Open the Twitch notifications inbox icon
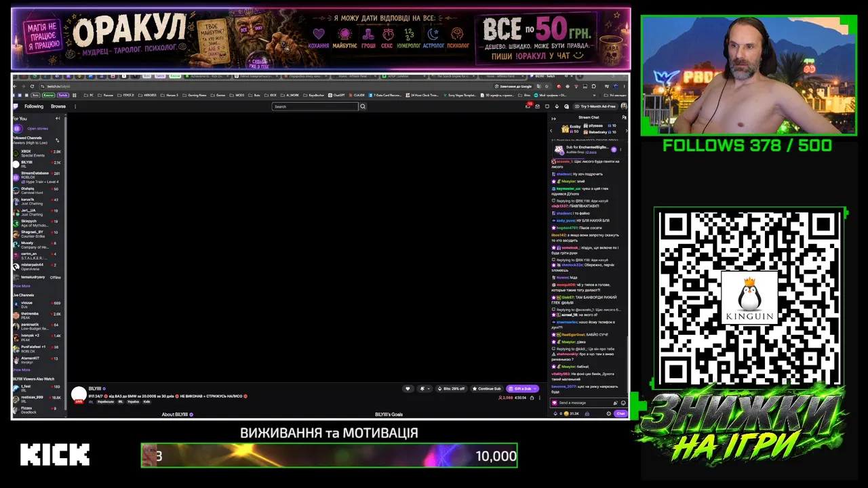Image resolution: width=868 pixels, height=488 pixels. coord(528,106)
